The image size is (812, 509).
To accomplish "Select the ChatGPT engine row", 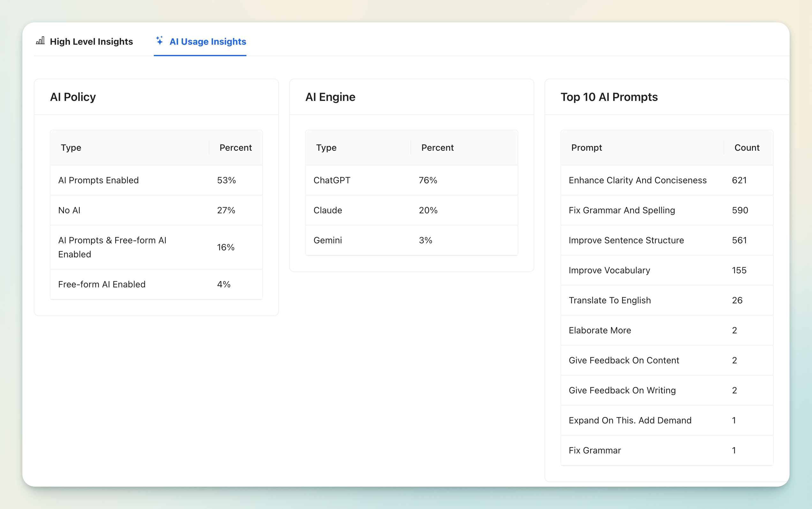I will [332, 180].
